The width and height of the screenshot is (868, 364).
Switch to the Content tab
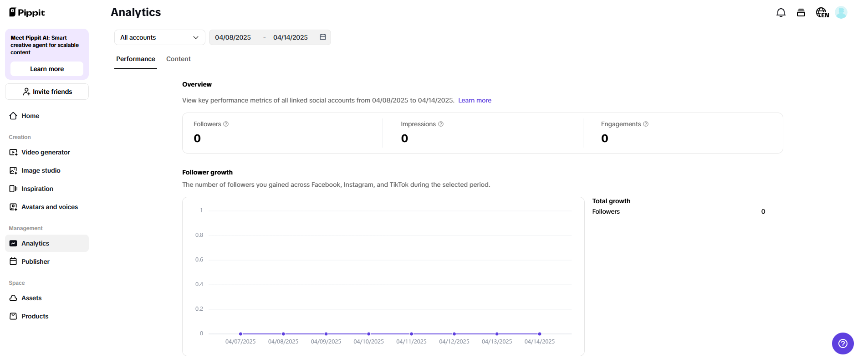179,59
